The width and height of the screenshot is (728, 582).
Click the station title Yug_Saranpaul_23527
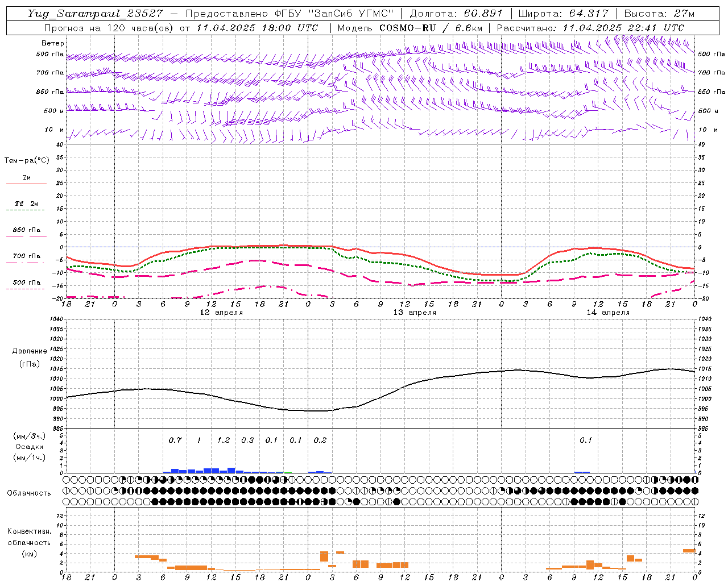tap(96, 14)
